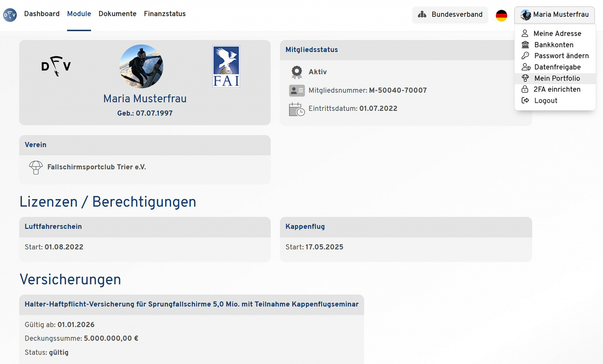Click the DFV logo in navbar
Screen dimensions: 603x364
10,14
